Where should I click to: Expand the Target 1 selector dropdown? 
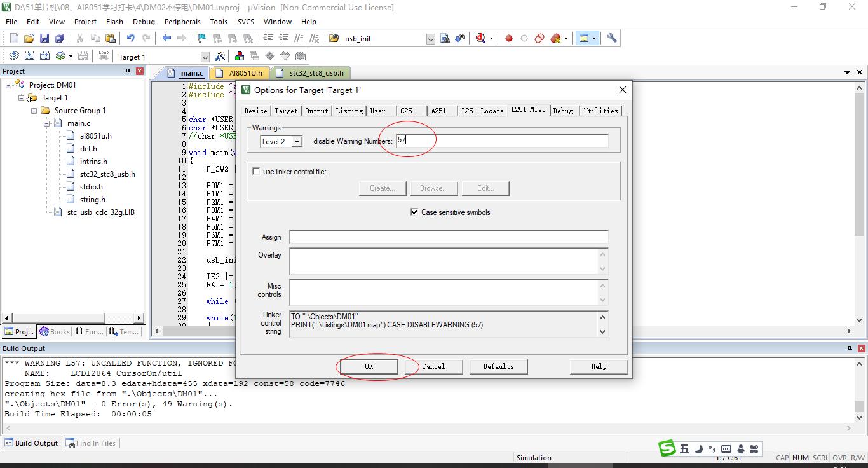click(x=205, y=57)
